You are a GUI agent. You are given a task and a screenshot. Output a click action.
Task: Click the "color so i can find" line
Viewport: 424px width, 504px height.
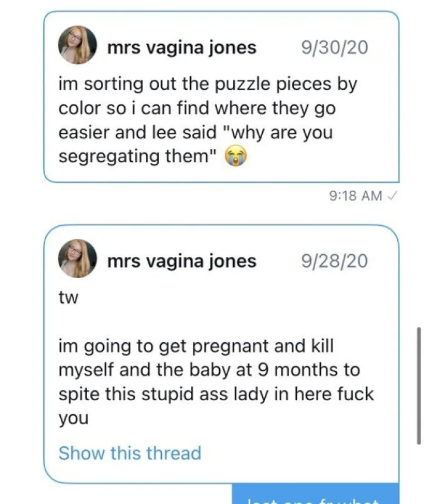[x=197, y=109]
